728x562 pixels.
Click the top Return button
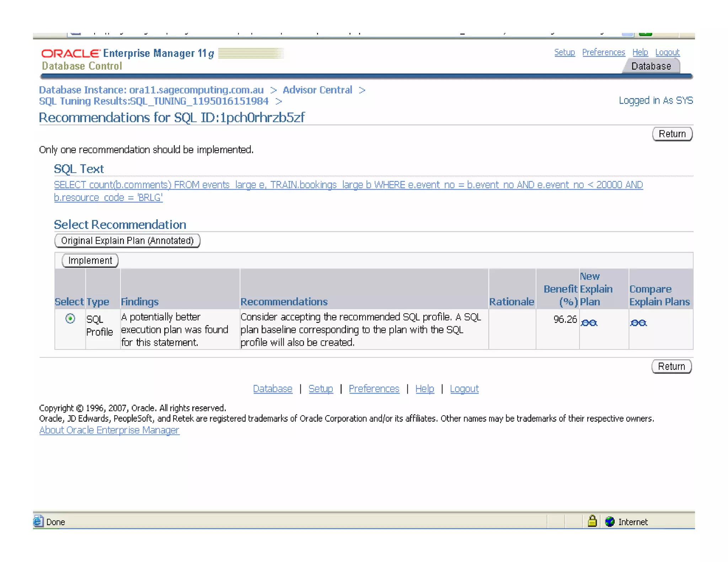pyautogui.click(x=672, y=134)
